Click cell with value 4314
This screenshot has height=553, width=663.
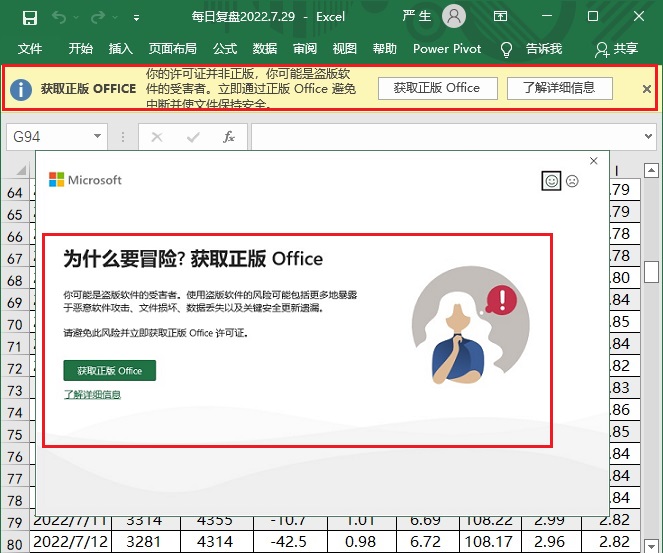coord(217,541)
